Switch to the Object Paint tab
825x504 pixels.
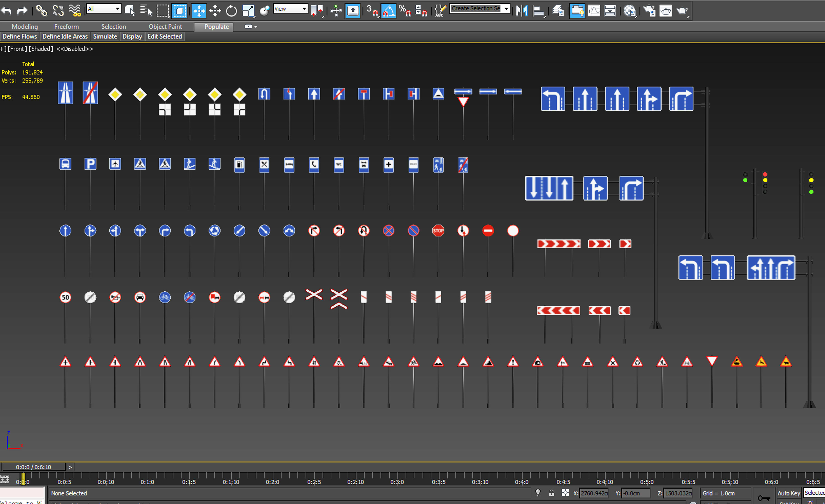[165, 26]
